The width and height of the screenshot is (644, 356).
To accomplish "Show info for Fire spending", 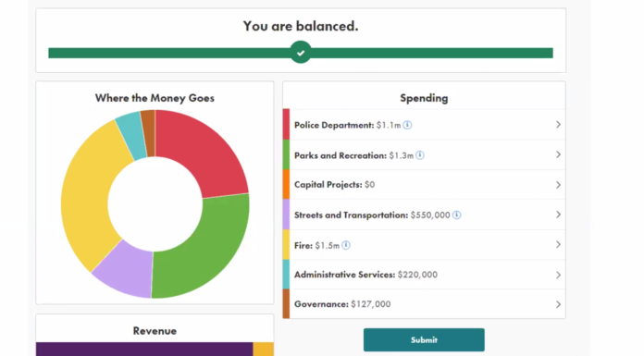I will point(346,245).
